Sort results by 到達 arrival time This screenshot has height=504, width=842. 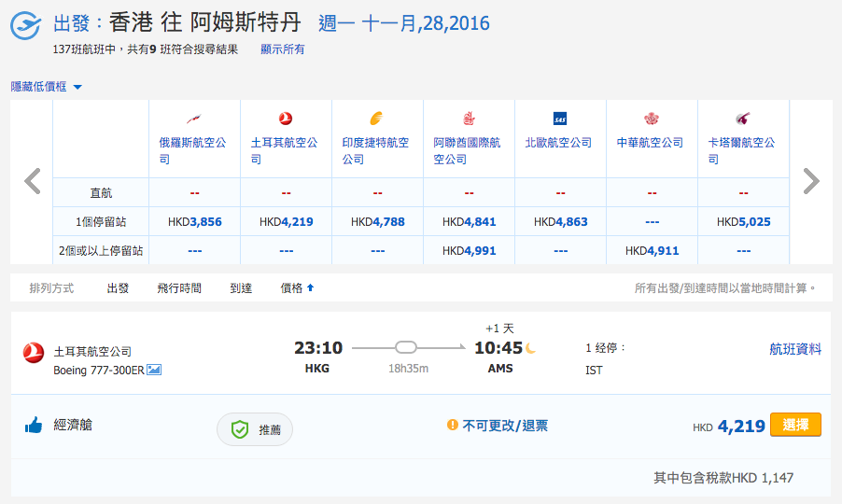pos(241,288)
